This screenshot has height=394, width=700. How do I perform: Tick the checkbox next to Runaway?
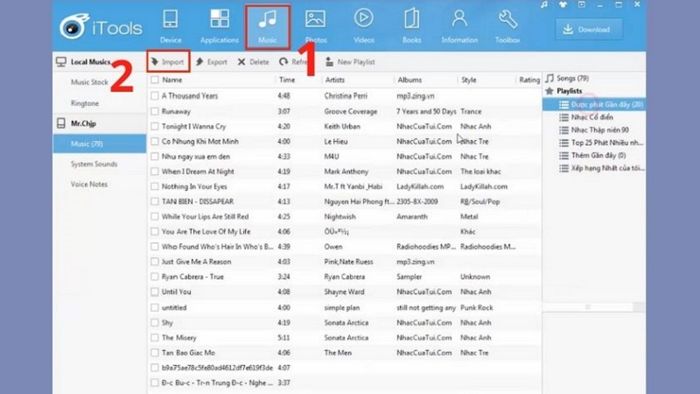(154, 111)
